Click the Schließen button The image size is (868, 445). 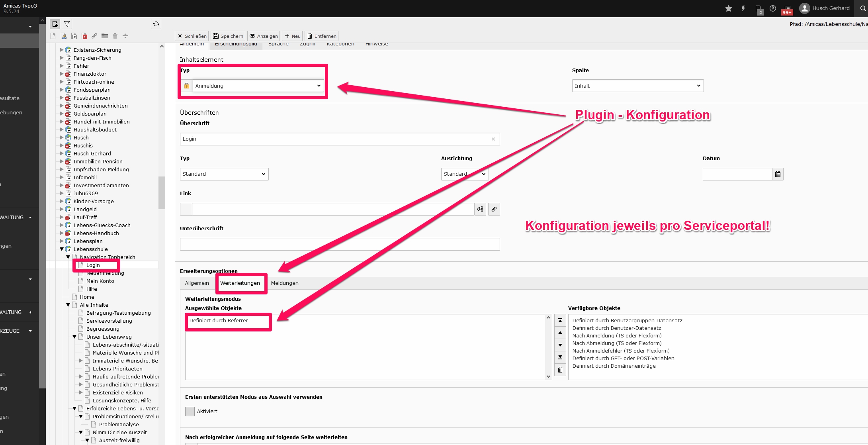[x=192, y=36]
